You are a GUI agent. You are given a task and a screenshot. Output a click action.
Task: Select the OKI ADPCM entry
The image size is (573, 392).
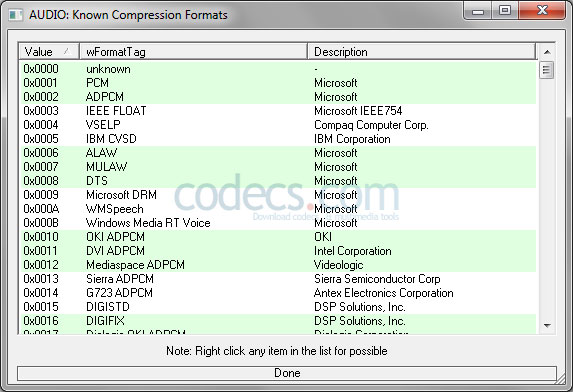click(115, 237)
